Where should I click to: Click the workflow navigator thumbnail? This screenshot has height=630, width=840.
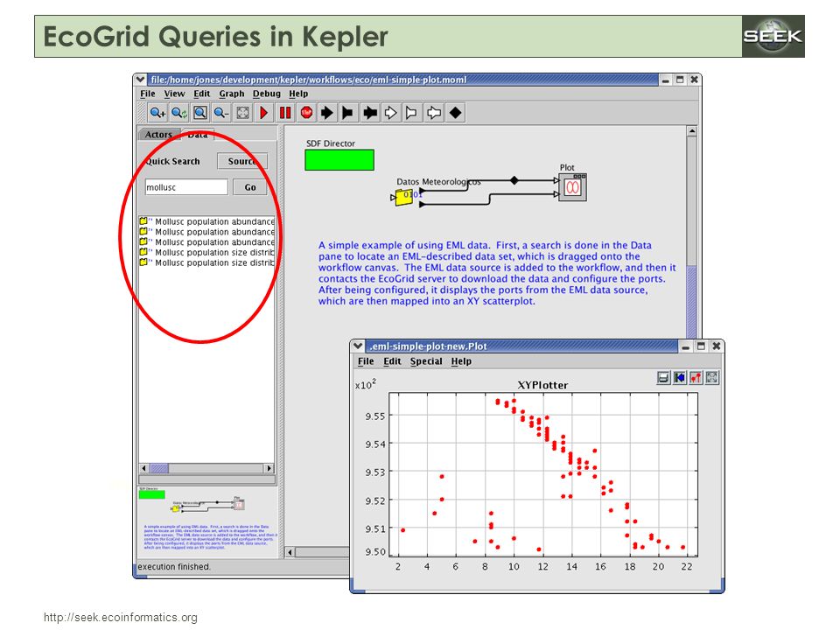pyautogui.click(x=208, y=521)
